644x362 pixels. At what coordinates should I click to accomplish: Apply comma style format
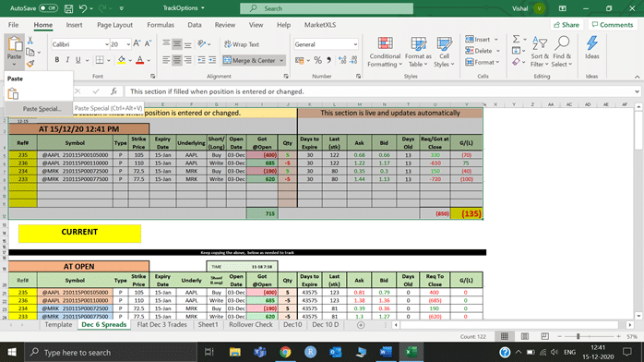point(328,60)
